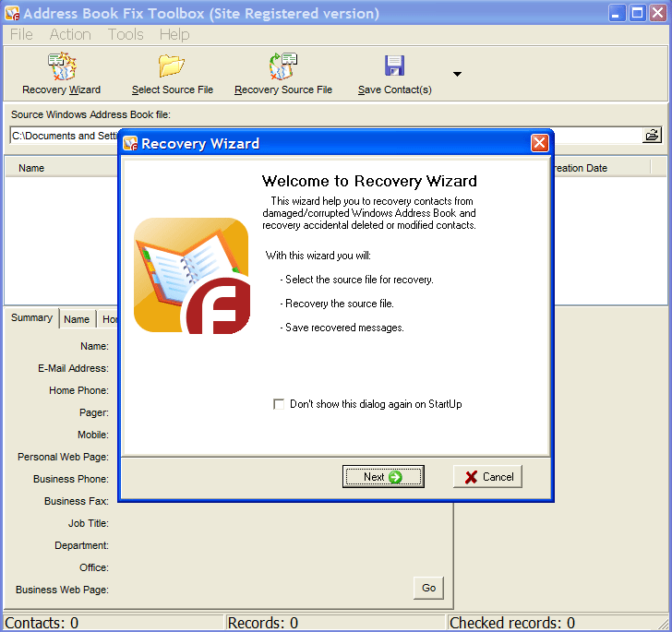Close the Recovery Wizard dialog
This screenshot has height=632, width=672.
[539, 143]
